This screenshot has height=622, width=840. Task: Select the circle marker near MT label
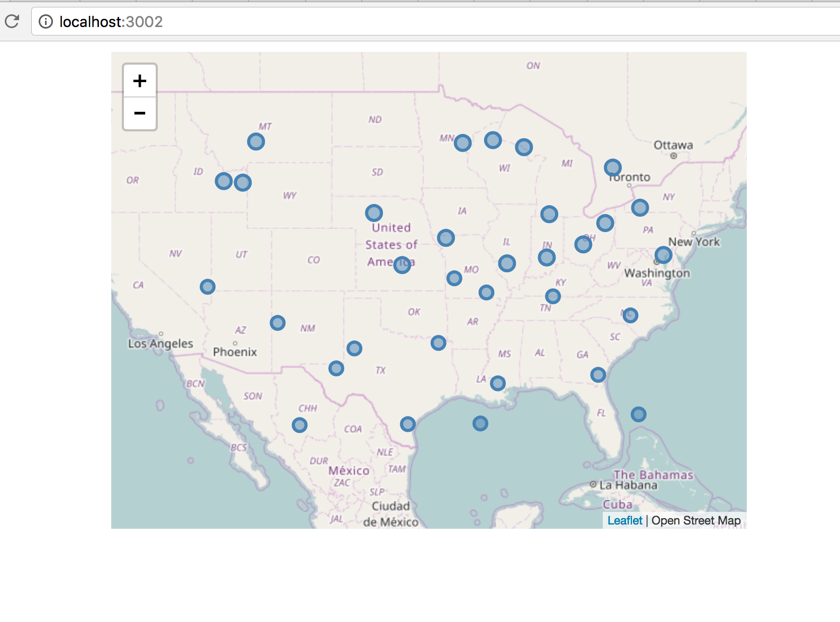pyautogui.click(x=256, y=141)
